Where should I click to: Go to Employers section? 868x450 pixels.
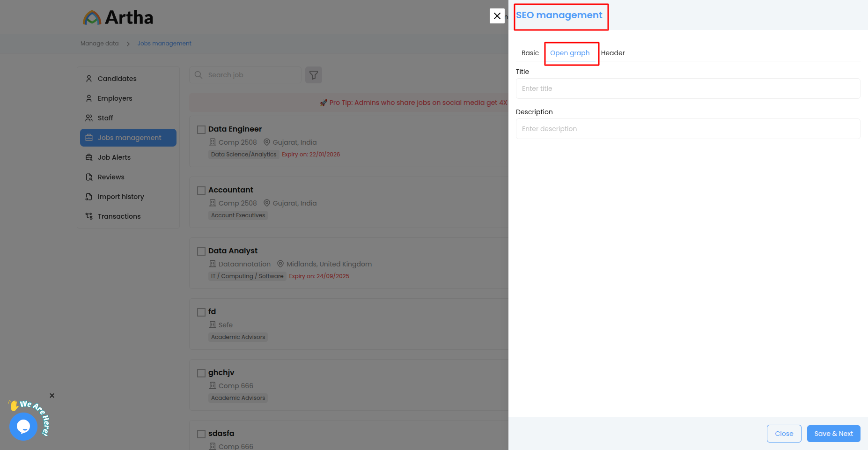[x=115, y=98]
